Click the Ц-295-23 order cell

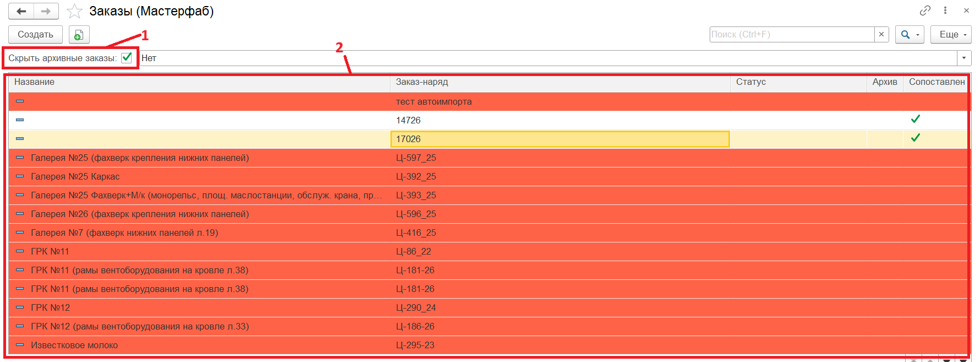560,345
